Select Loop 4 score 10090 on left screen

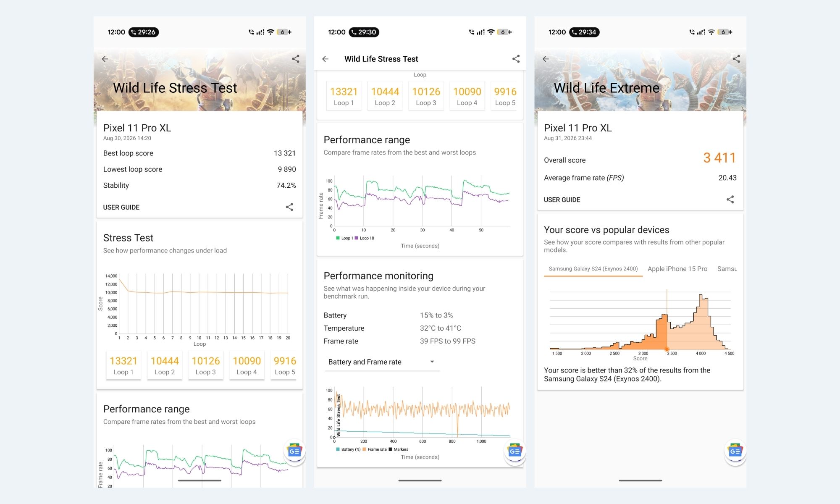click(x=247, y=365)
